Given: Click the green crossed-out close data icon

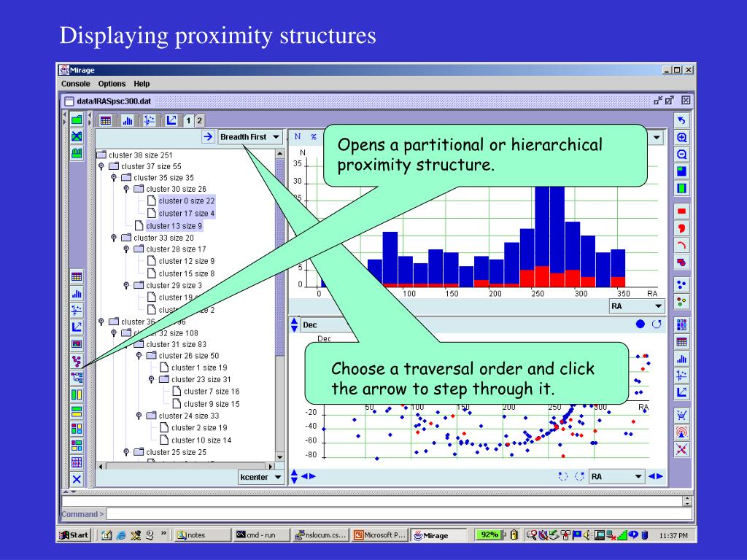Looking at the screenshot, I should point(77,136).
